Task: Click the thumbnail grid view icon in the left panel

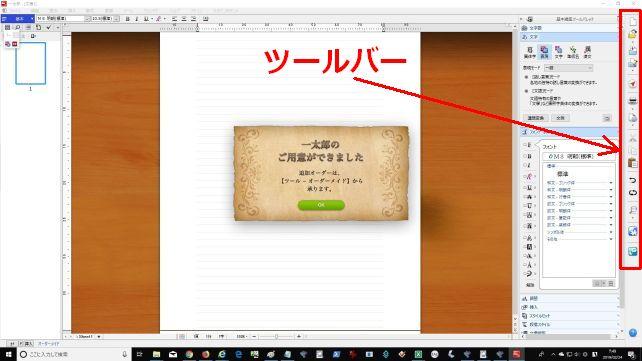Action: pos(7,27)
